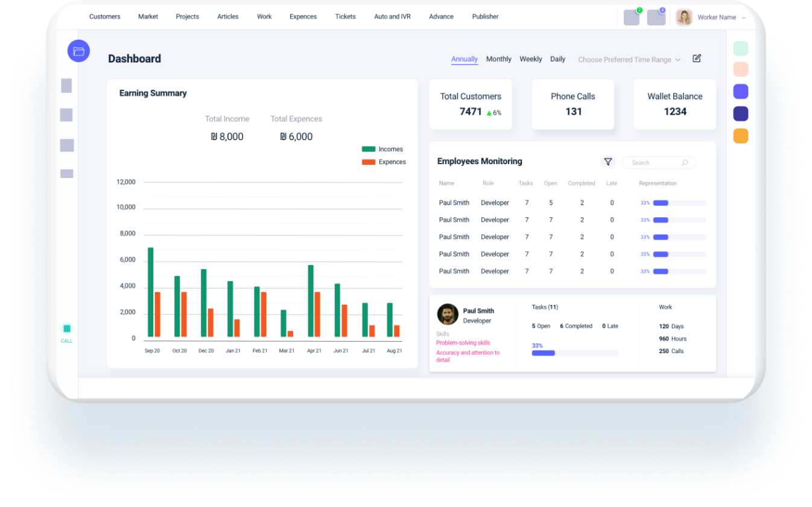Open the Tickets menu item
This screenshot has height=507, width=812.
345,17
